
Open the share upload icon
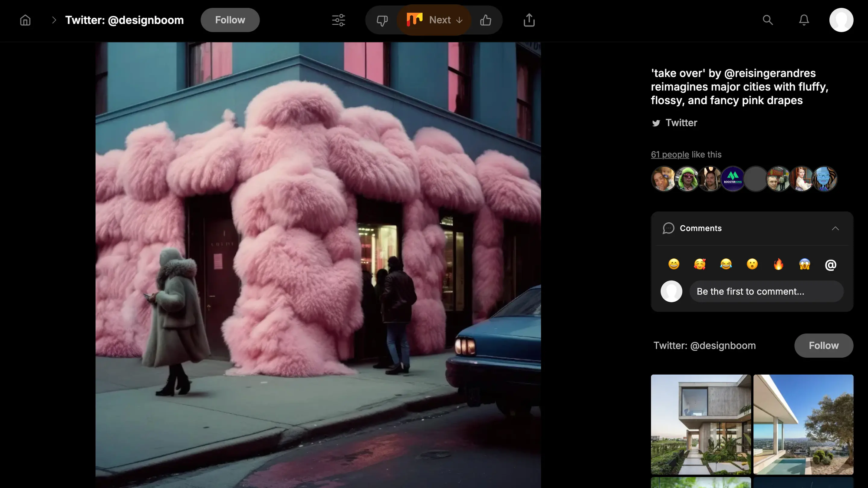point(529,20)
